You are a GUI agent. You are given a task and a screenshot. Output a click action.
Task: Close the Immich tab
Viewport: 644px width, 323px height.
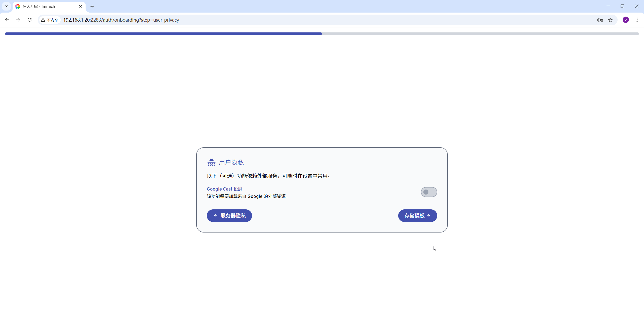(80, 6)
